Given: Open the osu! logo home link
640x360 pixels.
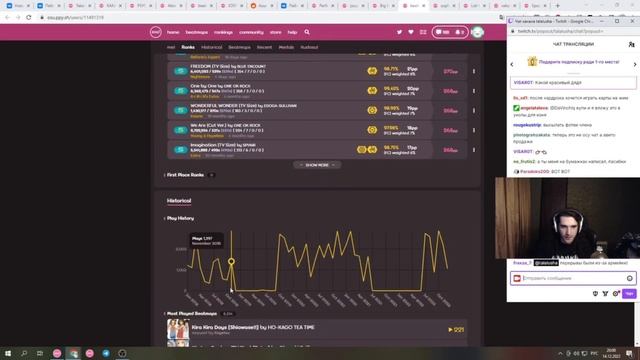Looking at the screenshot, I should (x=156, y=32).
